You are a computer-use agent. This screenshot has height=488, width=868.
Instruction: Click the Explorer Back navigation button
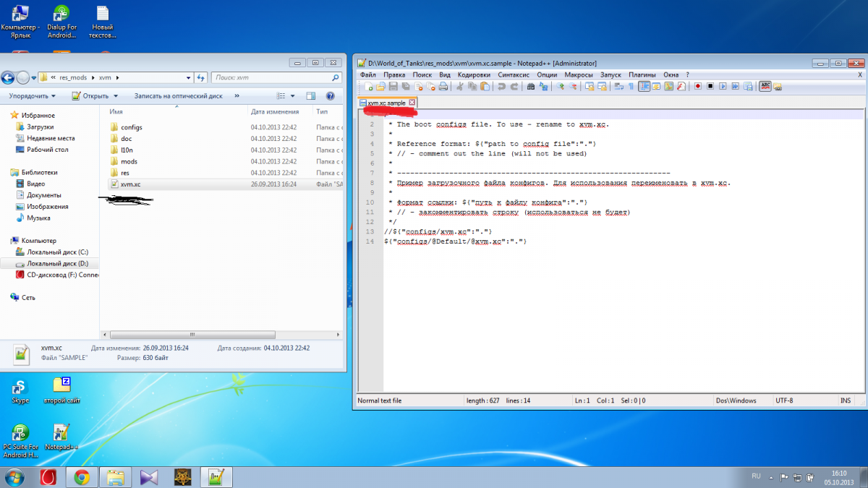pos(9,77)
